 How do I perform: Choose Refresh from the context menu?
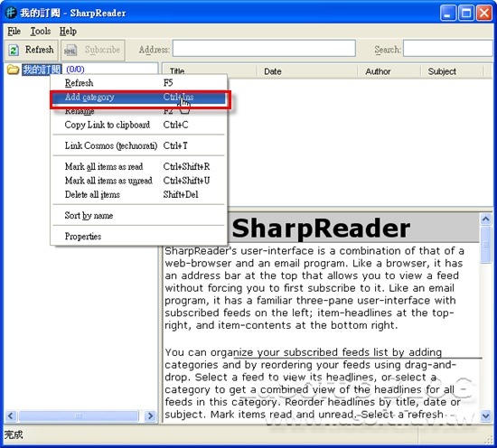138,83
